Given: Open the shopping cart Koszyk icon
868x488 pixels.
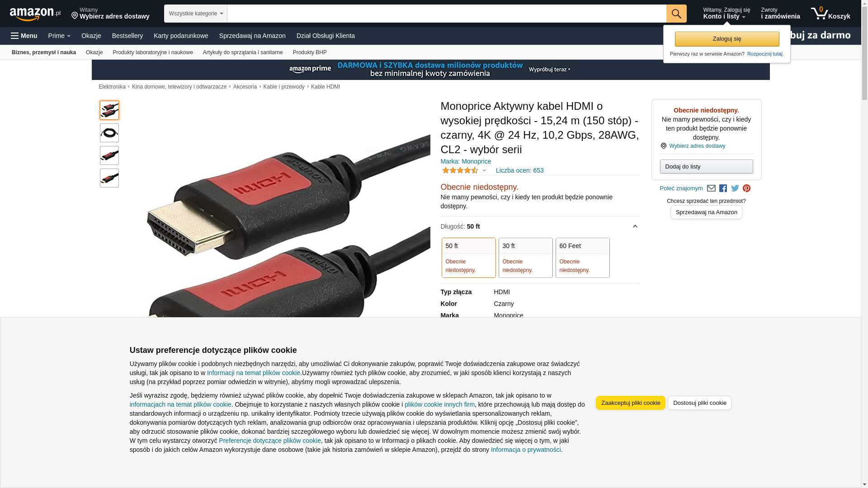Looking at the screenshot, I should [x=830, y=14].
